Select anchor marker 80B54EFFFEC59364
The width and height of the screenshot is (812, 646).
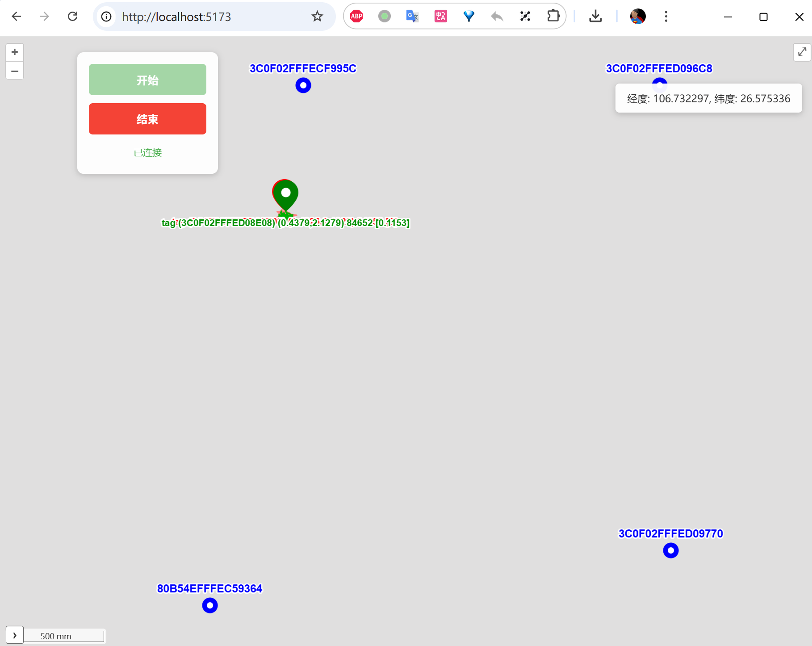tap(210, 605)
